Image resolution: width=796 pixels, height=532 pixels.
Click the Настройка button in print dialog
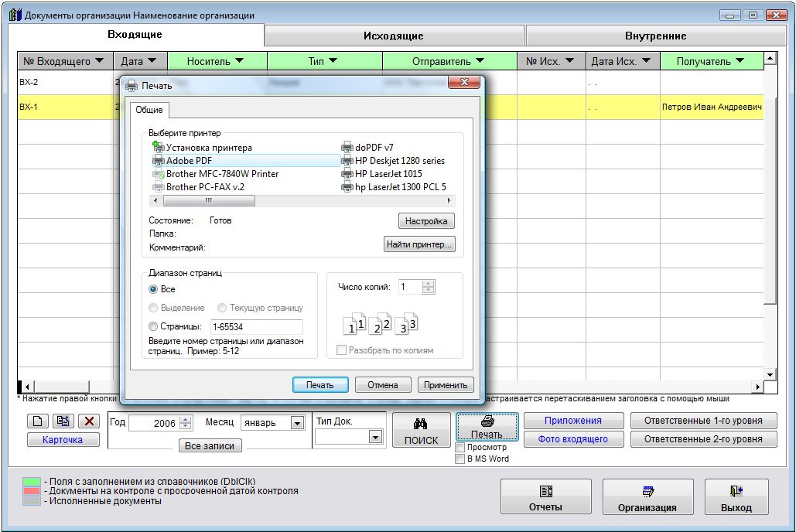pyautogui.click(x=426, y=221)
